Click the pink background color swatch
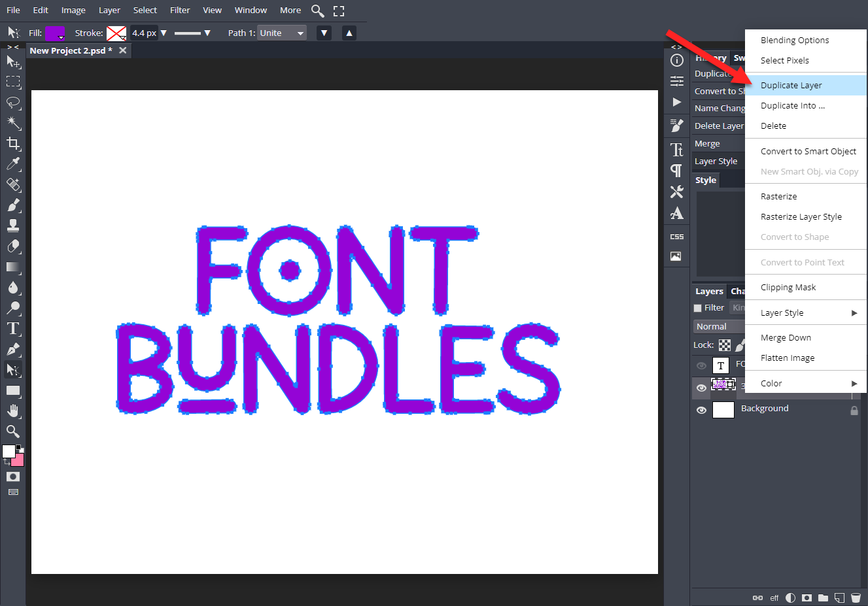Image resolution: width=868 pixels, height=606 pixels. pos(18,460)
